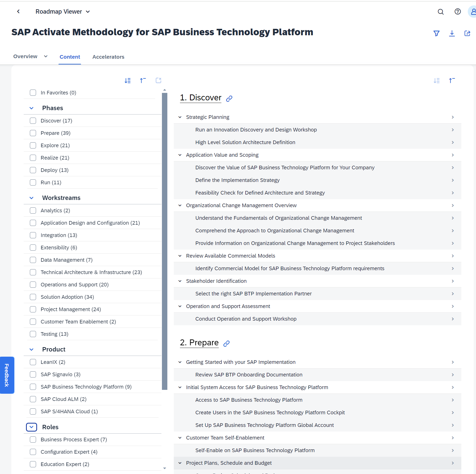The image size is (476, 474).
Task: Open the 2. Prepare phase link
Action: click(x=199, y=343)
